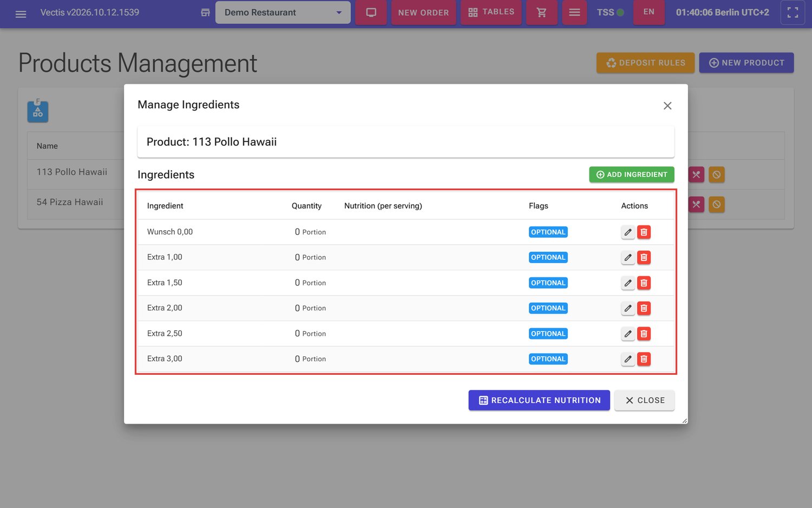Open the Tables view
The height and width of the screenshot is (508, 812).
point(491,12)
